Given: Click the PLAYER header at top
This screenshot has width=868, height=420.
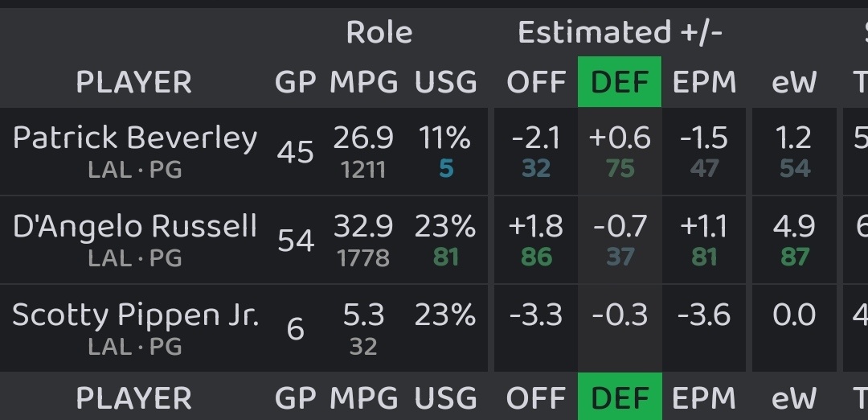Looking at the screenshot, I should (134, 82).
